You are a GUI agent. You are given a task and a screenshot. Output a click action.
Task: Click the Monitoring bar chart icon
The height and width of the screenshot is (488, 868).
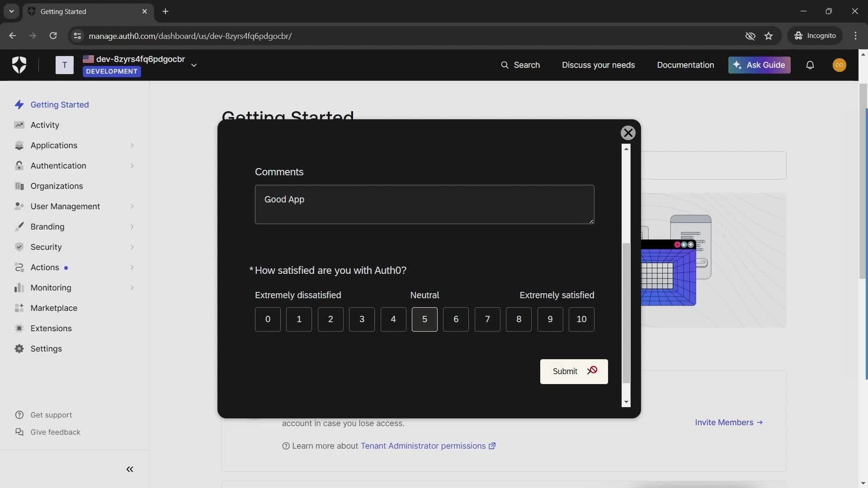coord(19,288)
